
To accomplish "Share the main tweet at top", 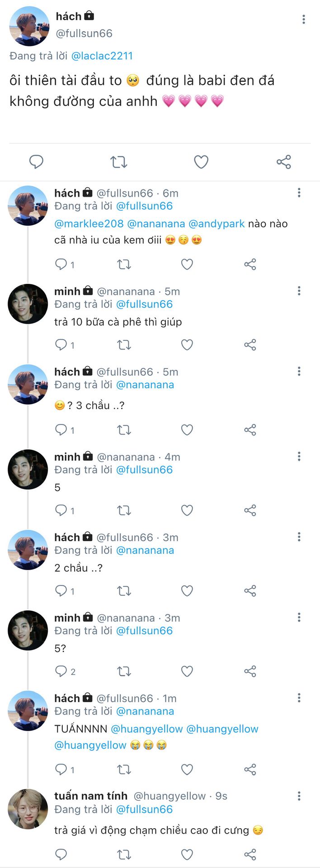I will tap(283, 162).
